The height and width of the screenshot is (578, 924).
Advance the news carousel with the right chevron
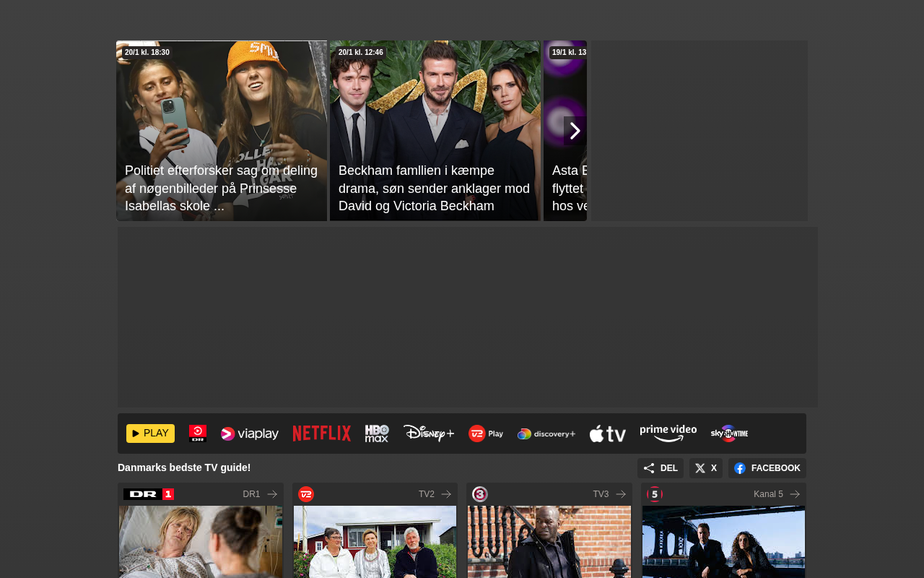[x=575, y=131]
